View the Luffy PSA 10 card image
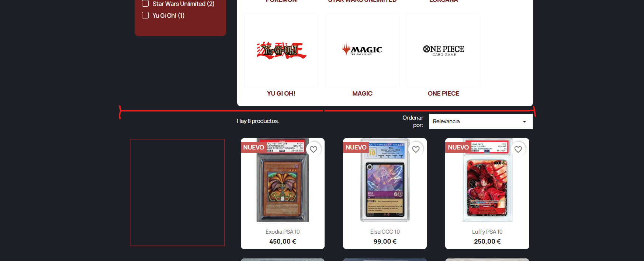 tap(487, 180)
